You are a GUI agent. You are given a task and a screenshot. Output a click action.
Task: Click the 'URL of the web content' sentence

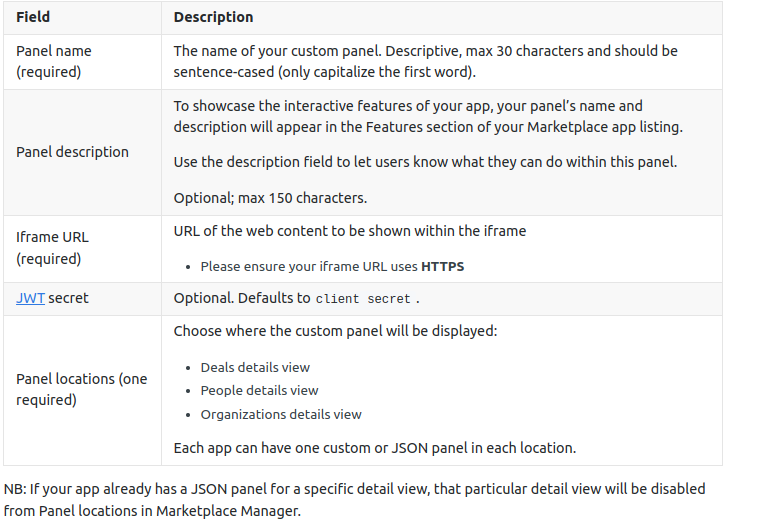pos(349,231)
